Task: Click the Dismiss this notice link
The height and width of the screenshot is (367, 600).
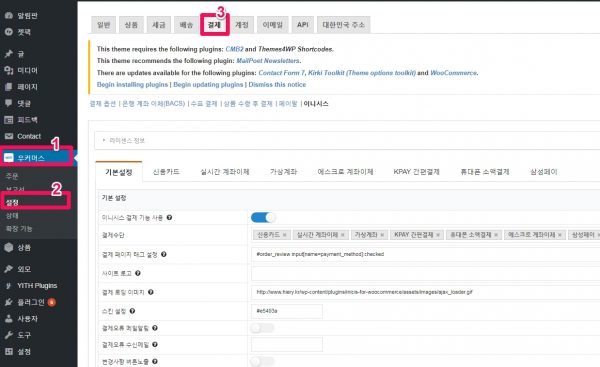Action: [x=277, y=85]
